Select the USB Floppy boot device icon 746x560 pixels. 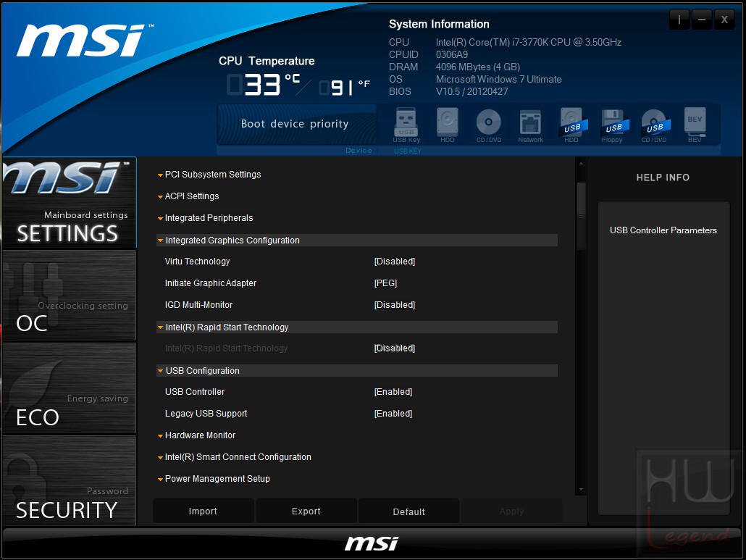(613, 125)
